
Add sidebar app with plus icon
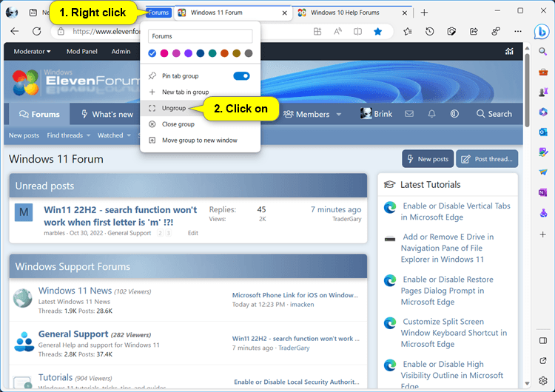point(543,234)
